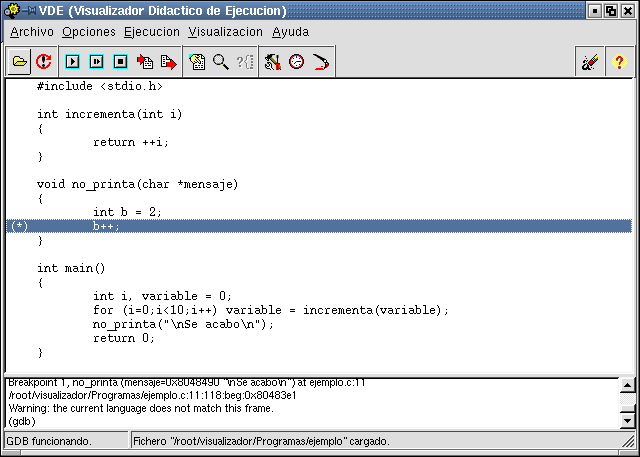Click the variable inspection hand icon

197,62
